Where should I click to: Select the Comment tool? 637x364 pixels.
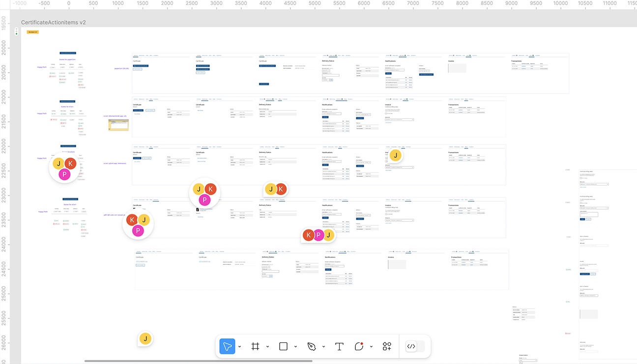point(359,346)
